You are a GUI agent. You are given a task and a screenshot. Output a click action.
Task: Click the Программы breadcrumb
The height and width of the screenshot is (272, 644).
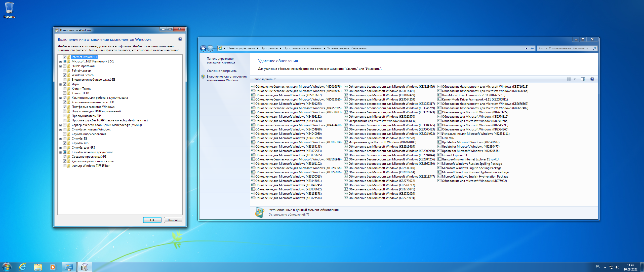(269, 48)
